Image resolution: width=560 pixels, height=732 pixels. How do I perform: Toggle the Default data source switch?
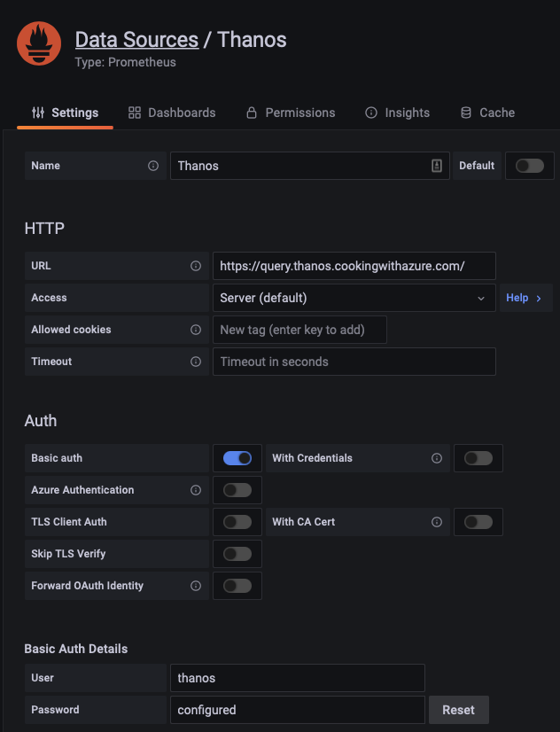pos(530,166)
